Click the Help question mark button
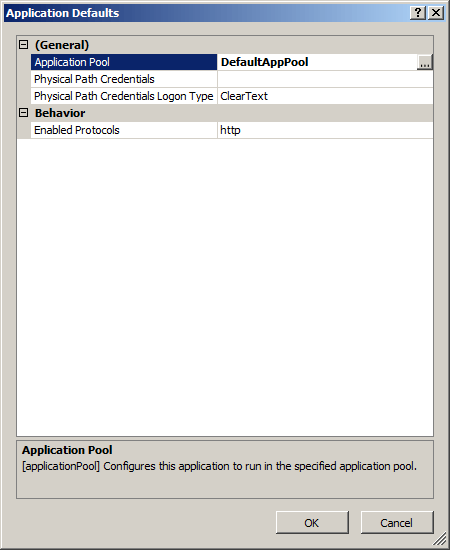This screenshot has width=450, height=550. click(x=418, y=13)
